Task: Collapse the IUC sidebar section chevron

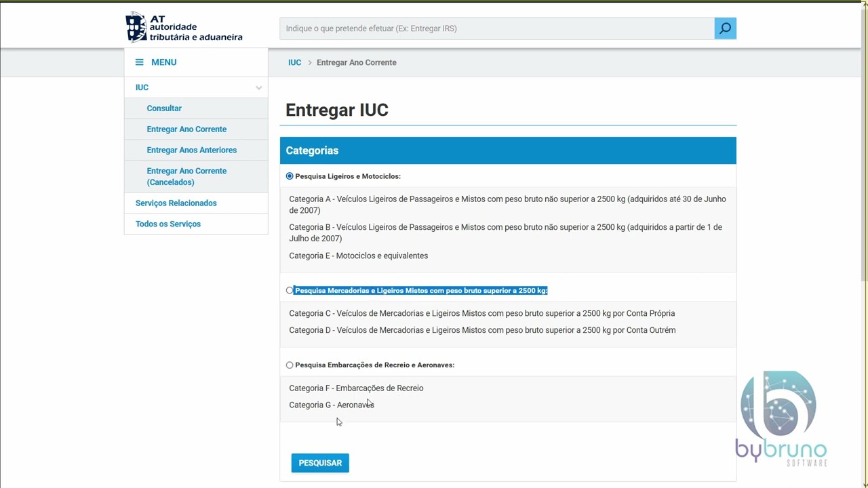Action: 258,87
